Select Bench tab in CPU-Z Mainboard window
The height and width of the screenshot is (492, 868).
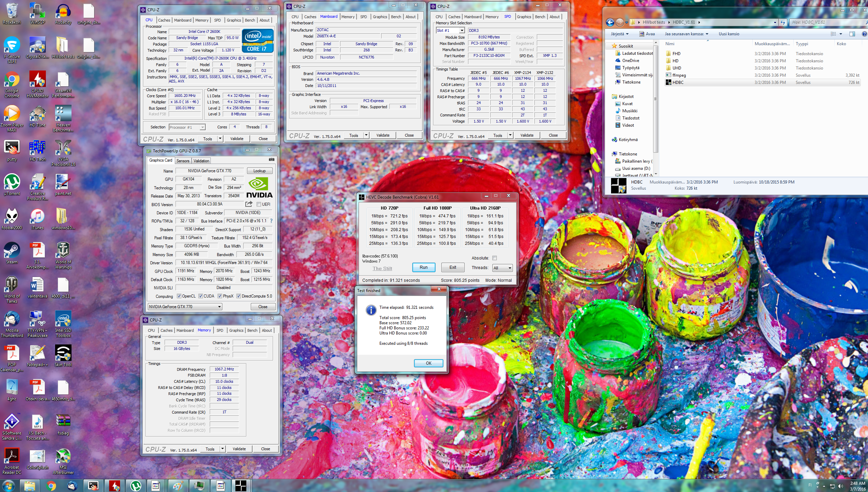click(396, 17)
